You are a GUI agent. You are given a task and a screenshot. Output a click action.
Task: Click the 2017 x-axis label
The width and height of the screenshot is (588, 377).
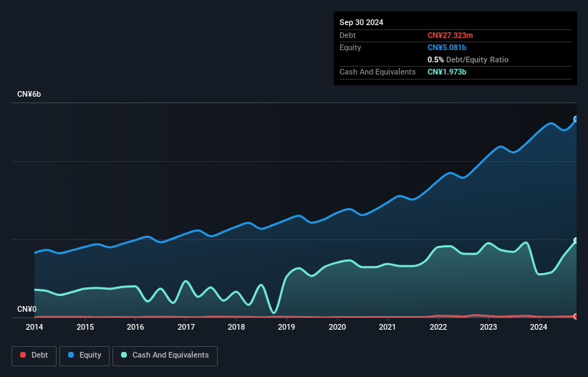tap(186, 327)
